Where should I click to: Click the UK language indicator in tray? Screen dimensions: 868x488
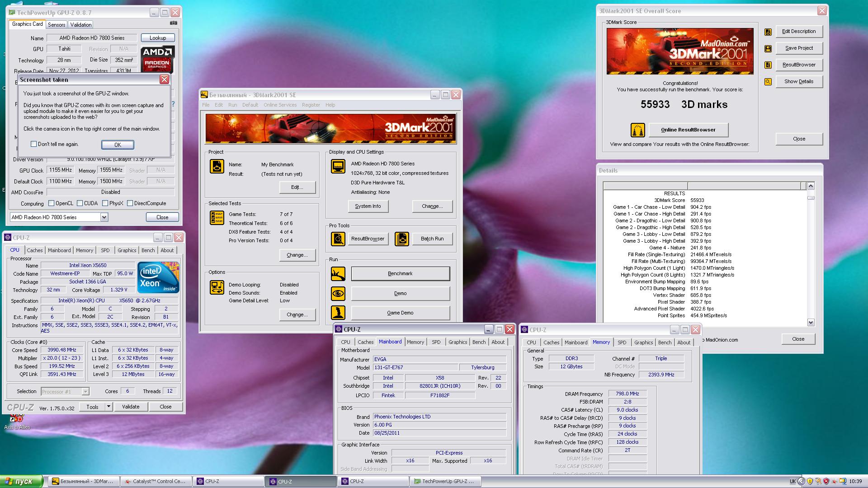tap(793, 482)
